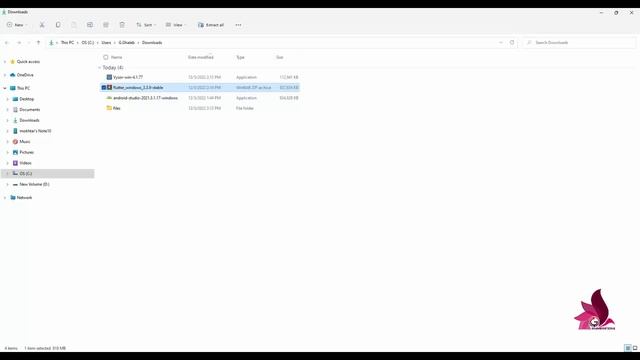
Task: Click Downloads in the address breadcrumb
Action: [152, 42]
